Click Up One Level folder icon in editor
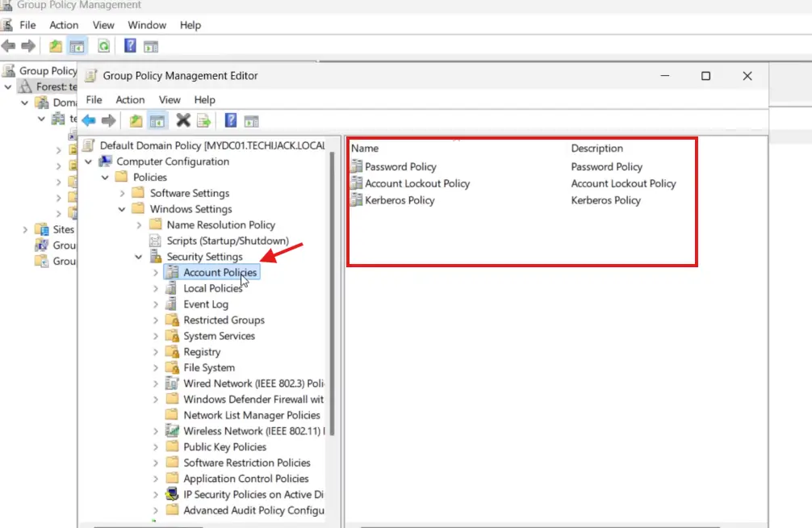 click(136, 121)
